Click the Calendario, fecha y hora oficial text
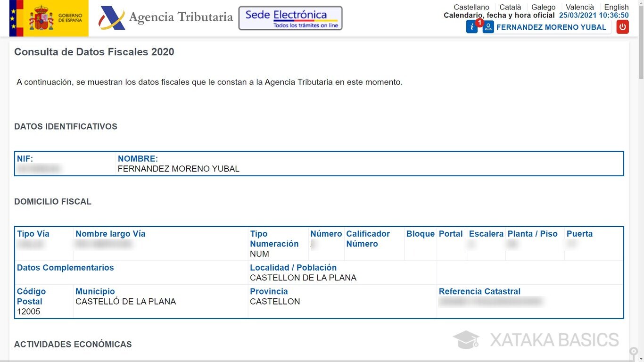644x362 pixels. click(499, 16)
